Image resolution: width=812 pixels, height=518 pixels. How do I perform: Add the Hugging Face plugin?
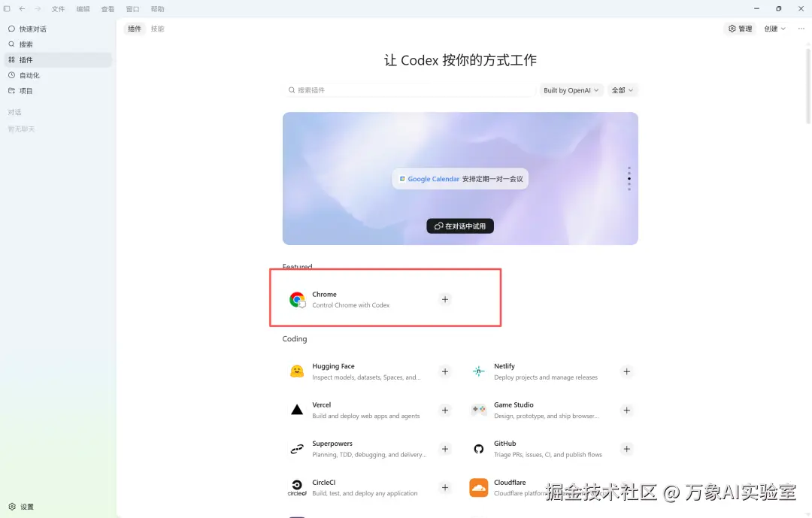tap(445, 371)
